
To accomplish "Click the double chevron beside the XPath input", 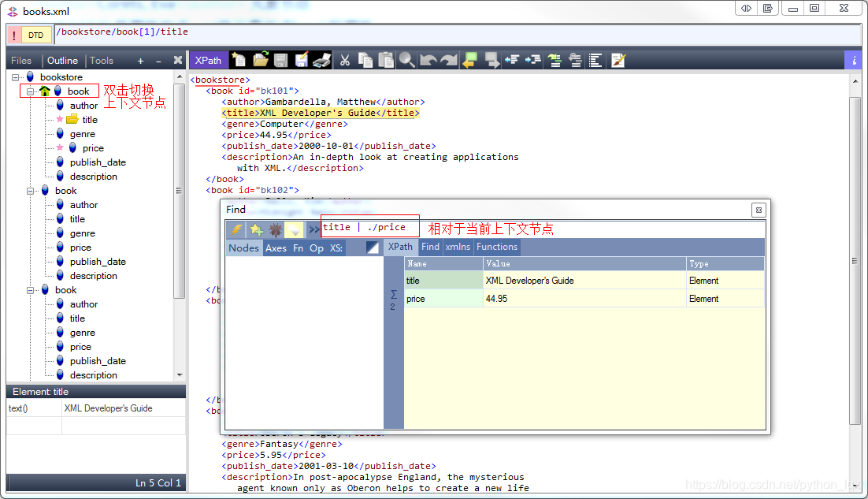I will click(x=313, y=229).
